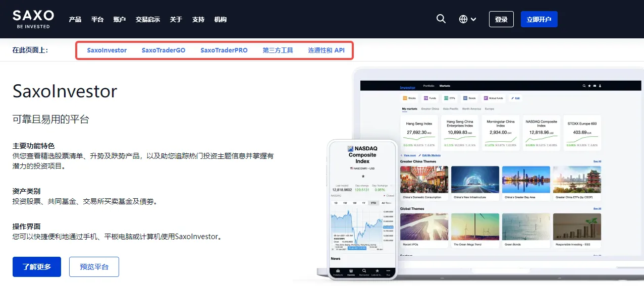
Task: Open the 账户 menu
Action: pyautogui.click(x=120, y=20)
